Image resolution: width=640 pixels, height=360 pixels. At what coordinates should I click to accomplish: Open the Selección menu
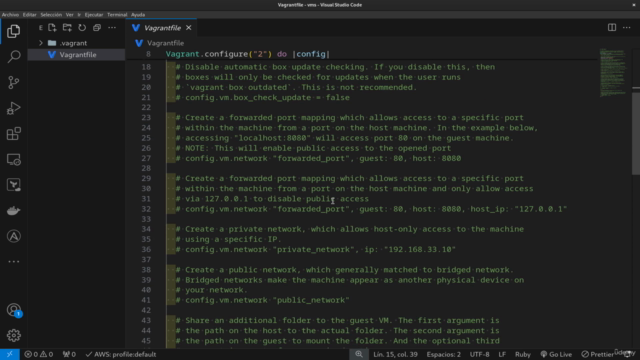51,14
